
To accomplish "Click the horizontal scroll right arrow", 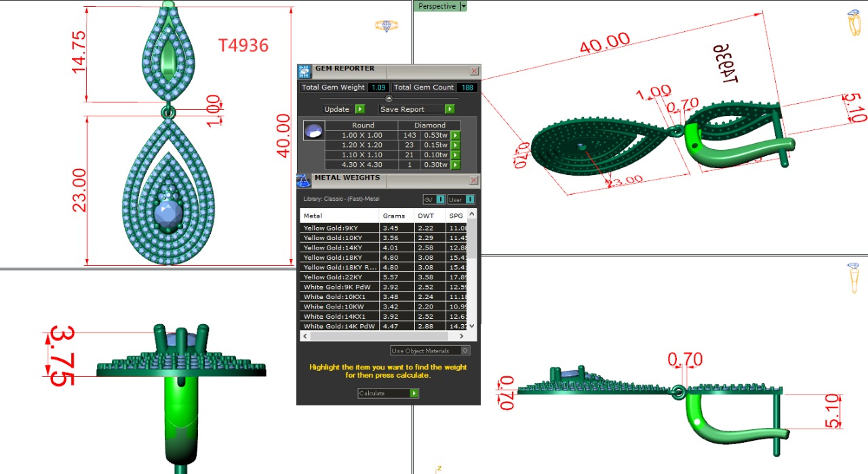I will [x=462, y=336].
